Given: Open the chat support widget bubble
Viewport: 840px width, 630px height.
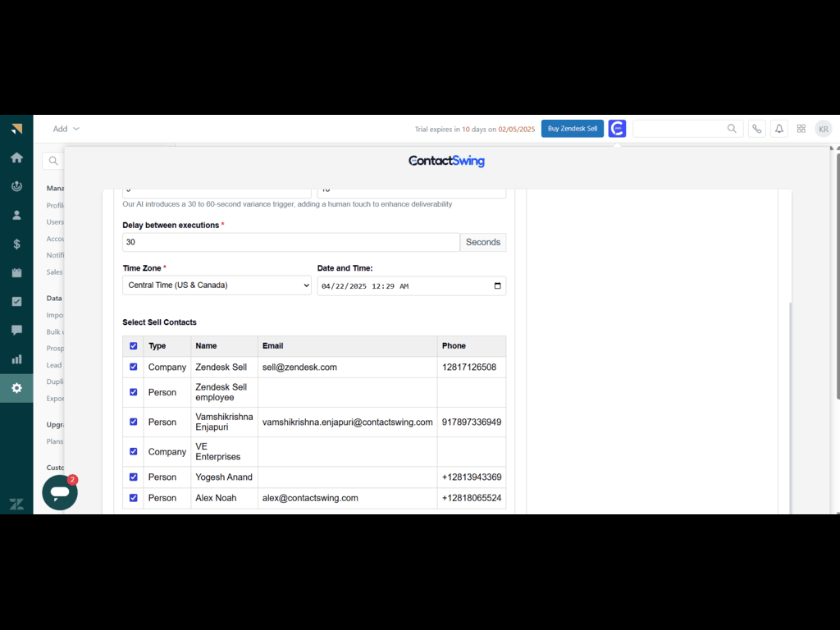Looking at the screenshot, I should 60,493.
